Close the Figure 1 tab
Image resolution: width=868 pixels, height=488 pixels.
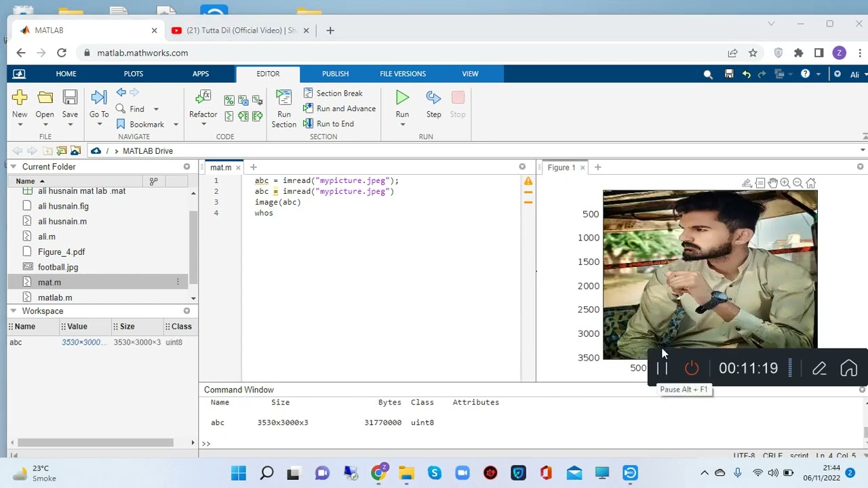pos(582,167)
